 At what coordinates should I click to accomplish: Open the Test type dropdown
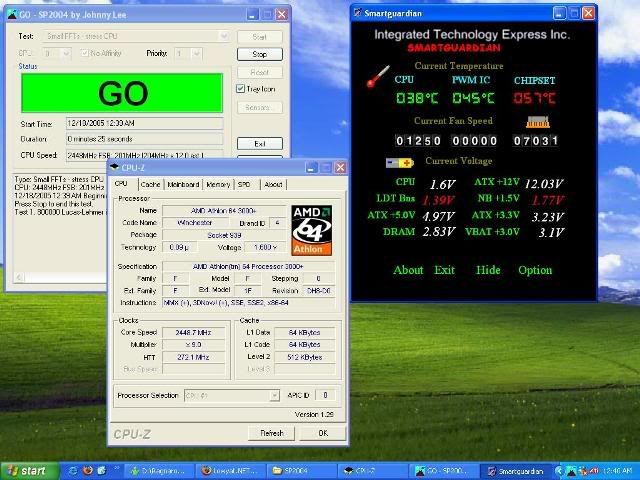[x=224, y=36]
